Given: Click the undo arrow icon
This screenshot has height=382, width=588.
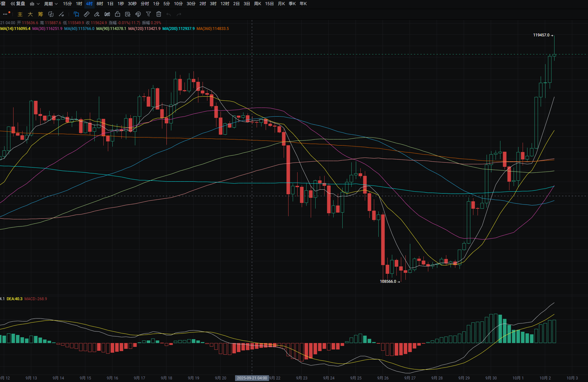Looking at the screenshot, I should tap(169, 14).
